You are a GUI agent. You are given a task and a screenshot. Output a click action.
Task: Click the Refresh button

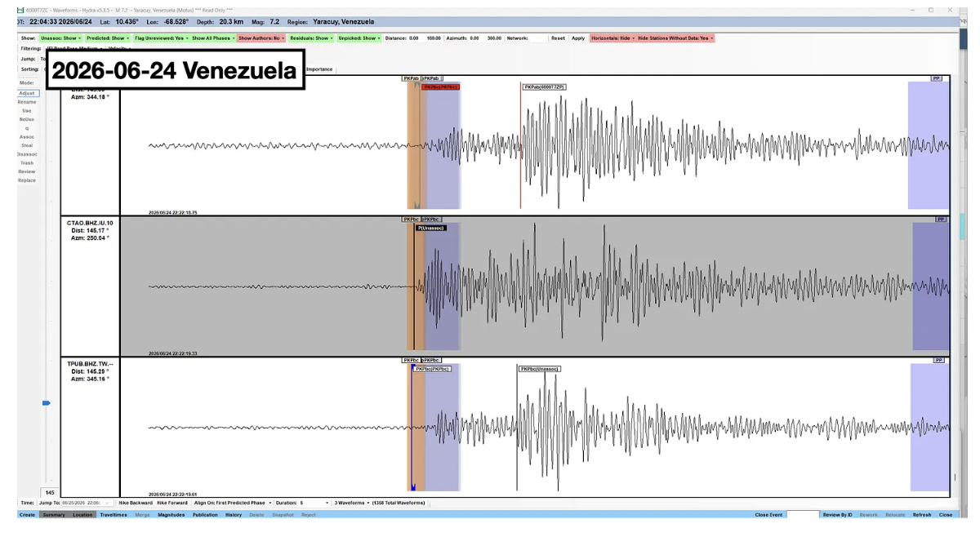[922, 515]
